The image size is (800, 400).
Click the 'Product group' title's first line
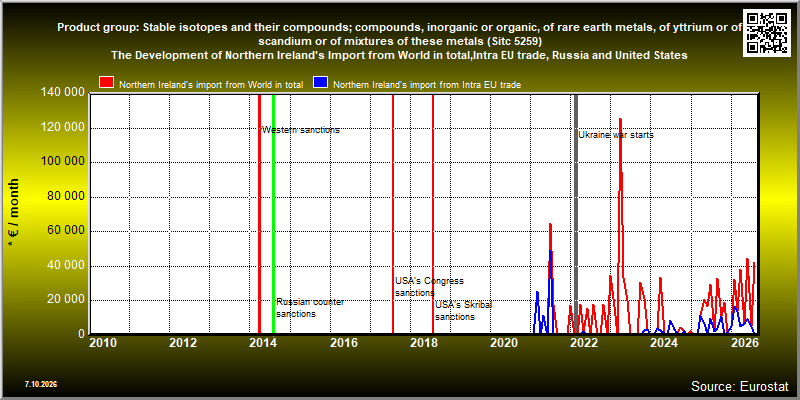pos(399,28)
